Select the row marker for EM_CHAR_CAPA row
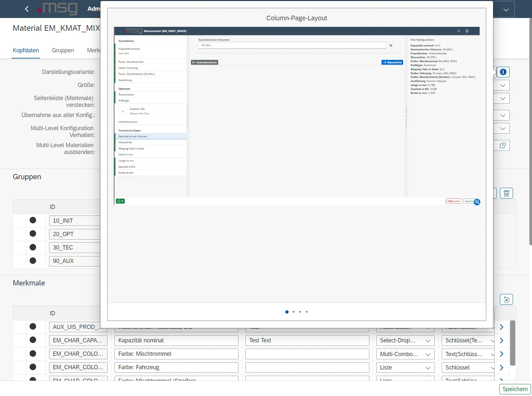The image size is (532, 396). 33,340
